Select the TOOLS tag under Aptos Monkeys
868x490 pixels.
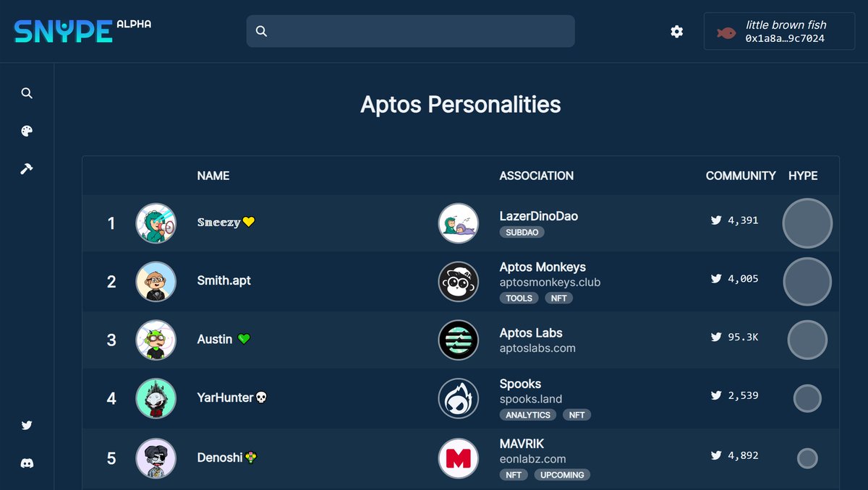[x=519, y=298]
